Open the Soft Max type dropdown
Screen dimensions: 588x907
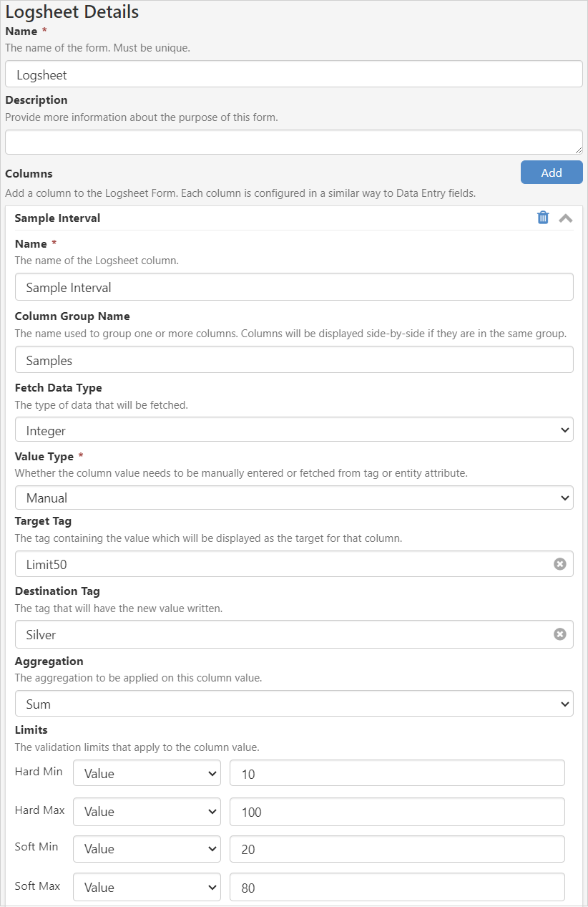pyautogui.click(x=146, y=887)
